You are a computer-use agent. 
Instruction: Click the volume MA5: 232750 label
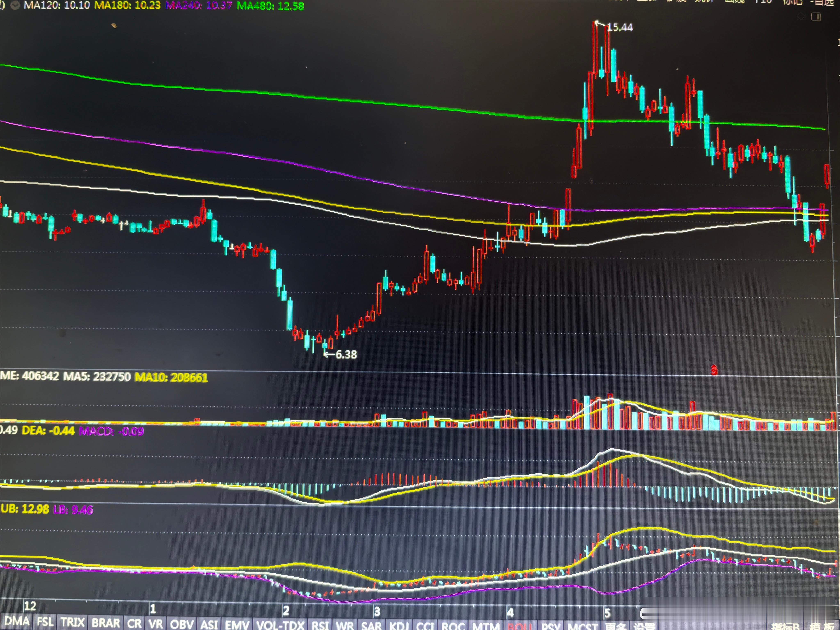click(x=96, y=376)
